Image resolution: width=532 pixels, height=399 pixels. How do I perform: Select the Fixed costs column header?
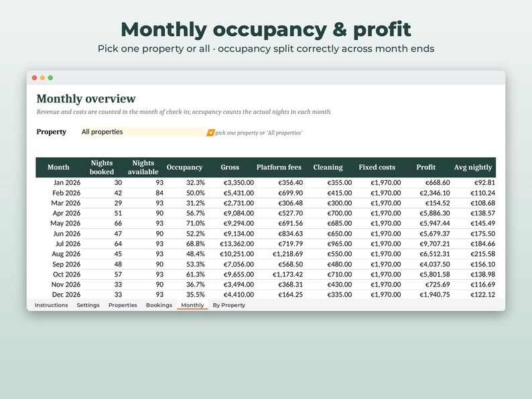click(377, 167)
